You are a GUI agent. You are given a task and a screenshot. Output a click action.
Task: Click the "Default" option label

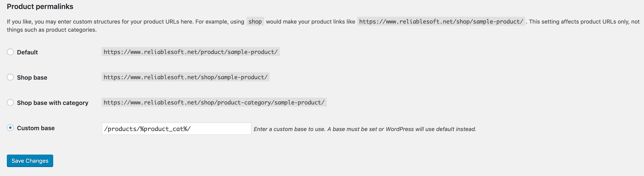coord(27,52)
